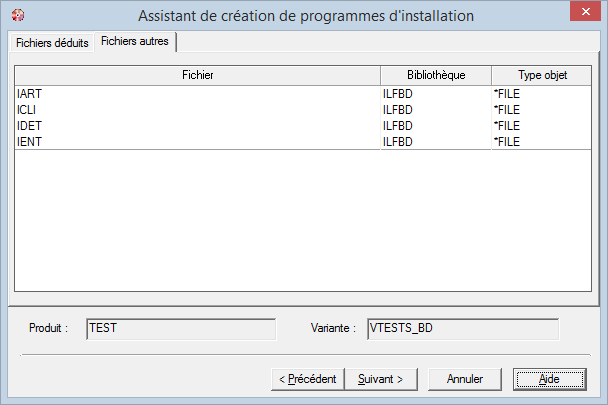Click the Bibliothèque column header
This screenshot has height=405, width=608.
(436, 75)
